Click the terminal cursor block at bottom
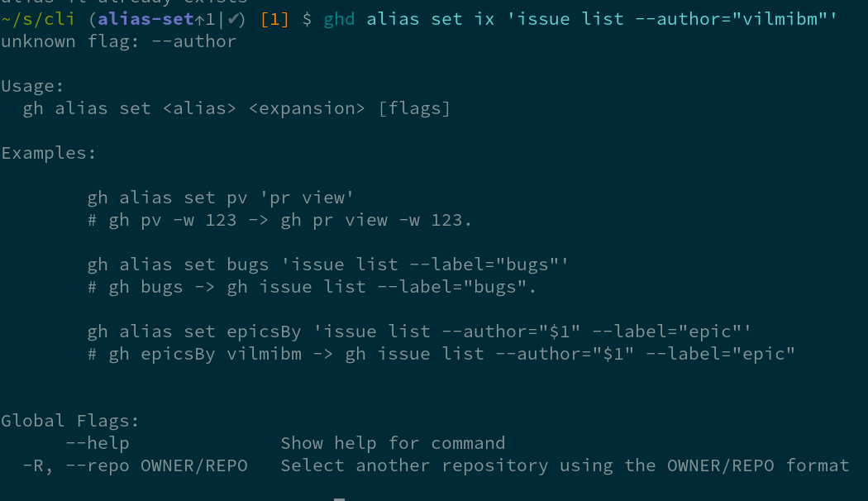The height and width of the screenshot is (501, 868). click(339, 499)
